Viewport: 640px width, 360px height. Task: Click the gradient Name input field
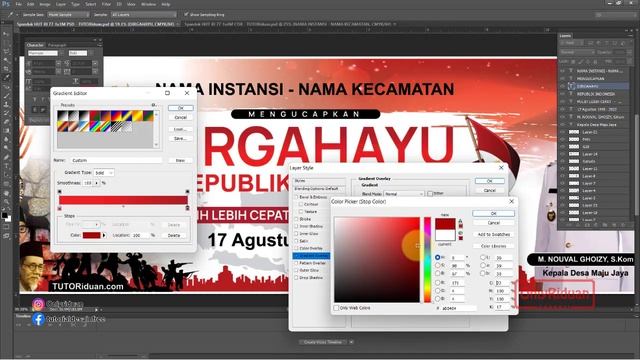pyautogui.click(x=117, y=160)
